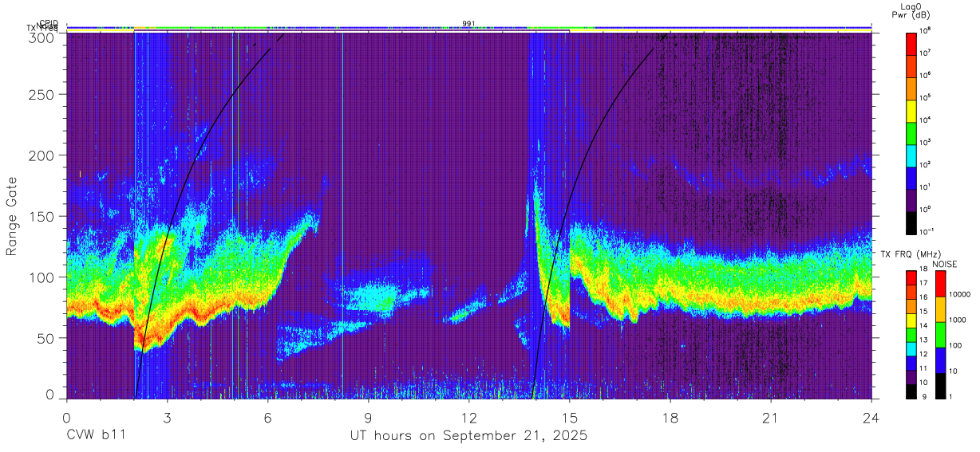Click the '200' tick on the Range Gate axis
Image resolution: width=980 pixels, height=452 pixels.
coord(42,155)
